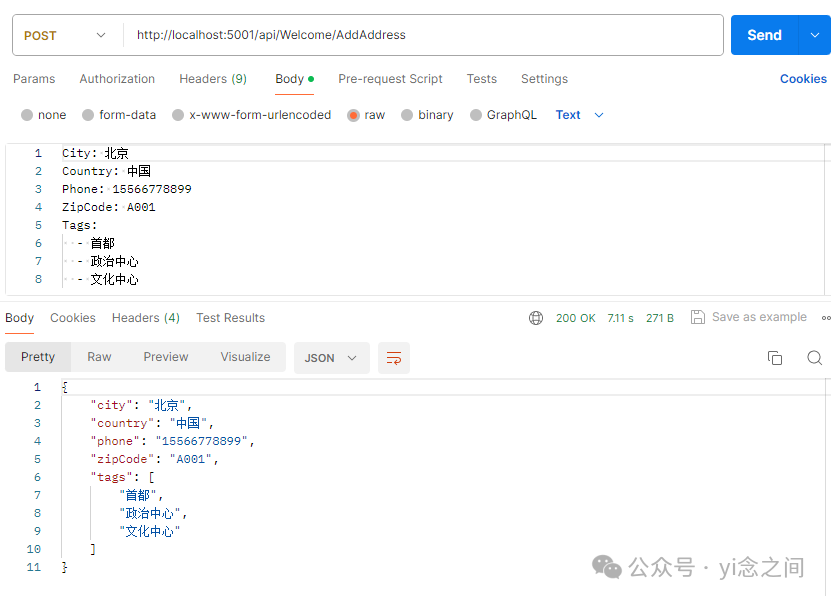Select the raw body radio button
This screenshot has height=600, width=831.
coord(353,115)
